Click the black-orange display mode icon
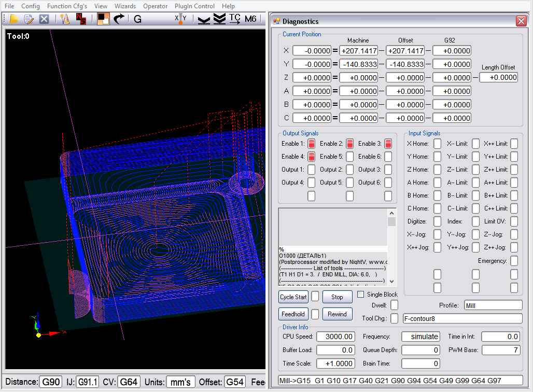Image resolution: width=533 pixels, height=392 pixels. (103, 19)
